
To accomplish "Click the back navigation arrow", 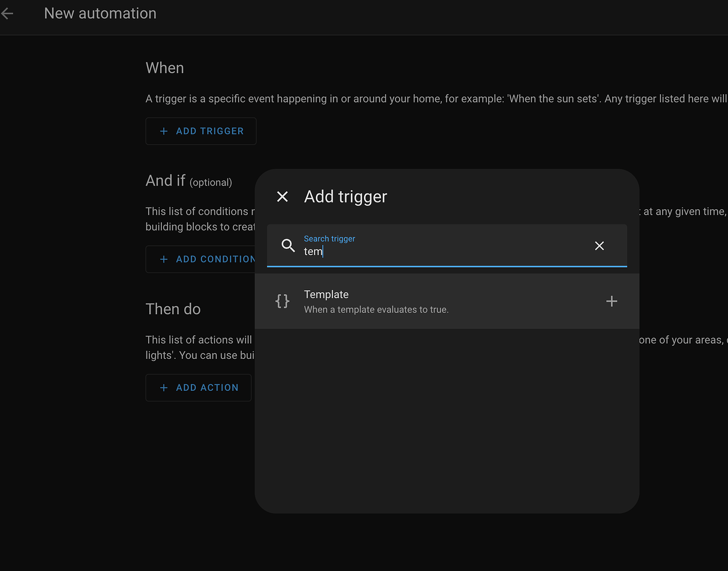I will coord(7,13).
